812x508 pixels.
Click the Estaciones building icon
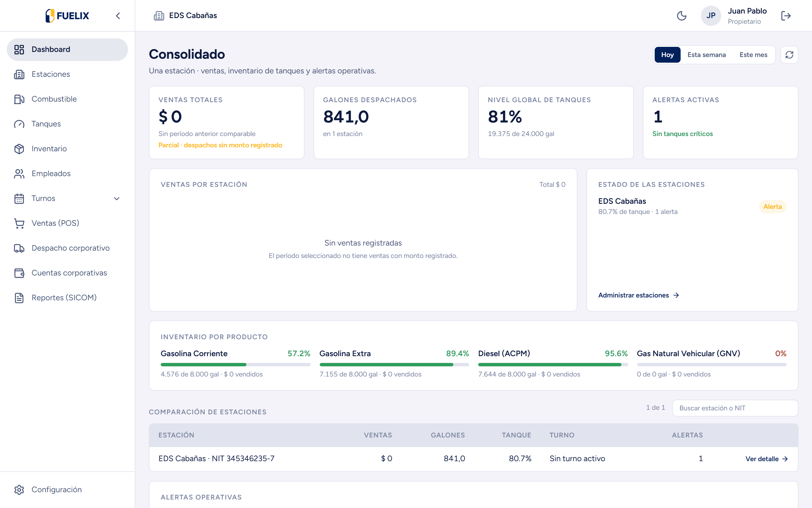(19, 74)
